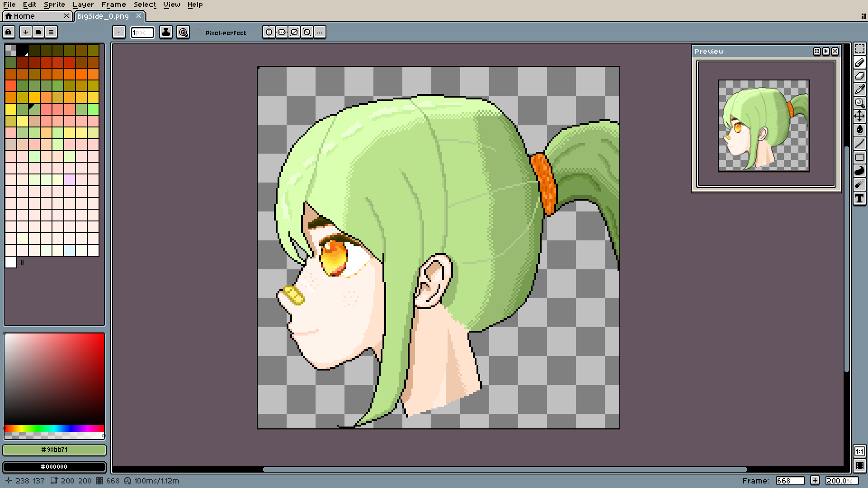Choose the Line tool
The width and height of the screenshot is (868, 488).
pos(859,144)
